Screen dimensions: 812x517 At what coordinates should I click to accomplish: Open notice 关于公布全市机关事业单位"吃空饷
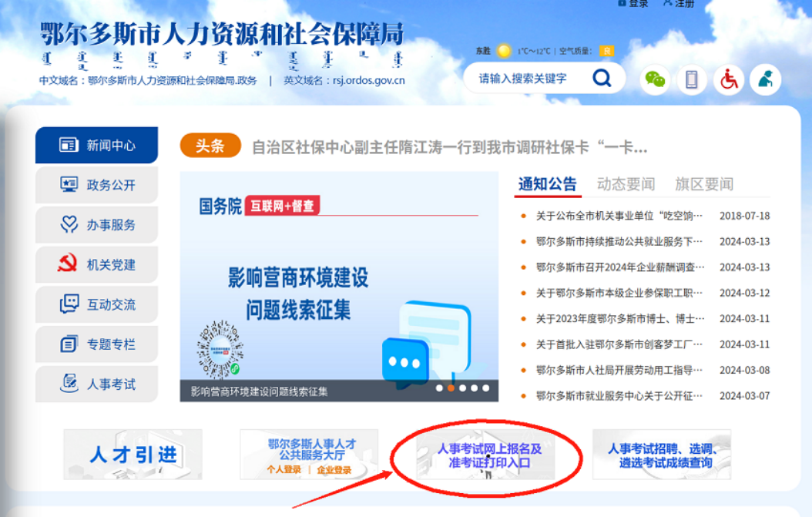pyautogui.click(x=619, y=216)
